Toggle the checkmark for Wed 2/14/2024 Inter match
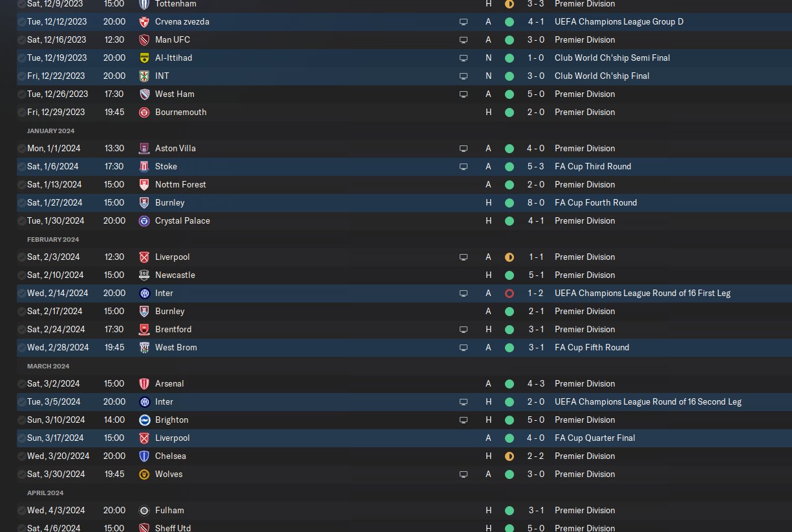The width and height of the screenshot is (792, 532). [21, 293]
